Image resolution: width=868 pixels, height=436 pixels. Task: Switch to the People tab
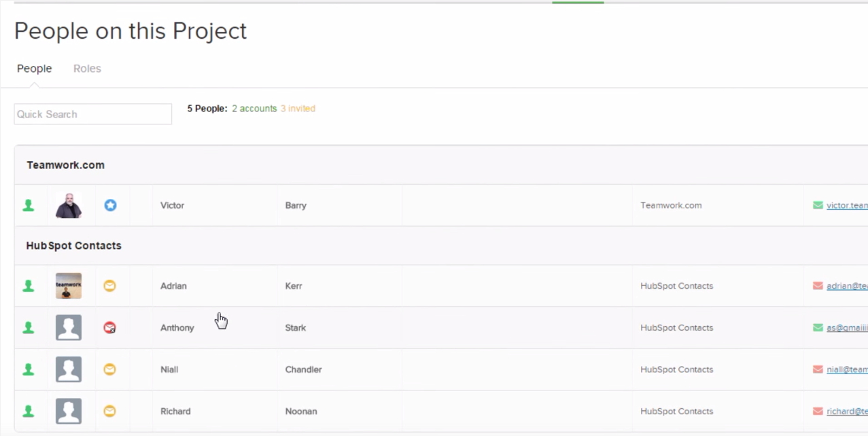[35, 69]
